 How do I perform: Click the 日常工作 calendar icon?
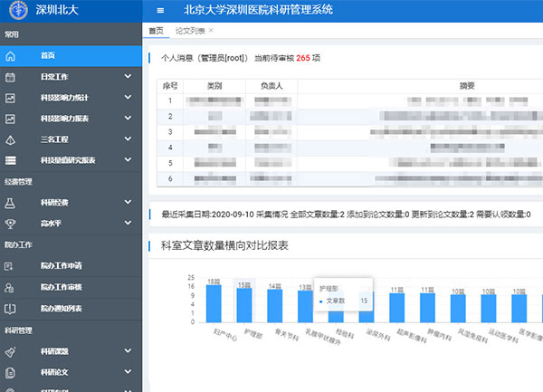click(10, 77)
